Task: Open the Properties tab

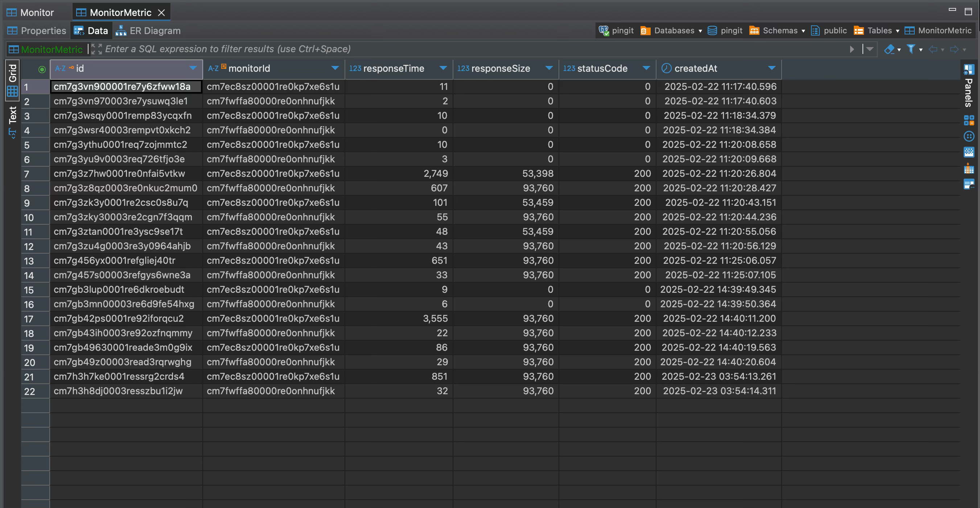Action: coord(37,31)
